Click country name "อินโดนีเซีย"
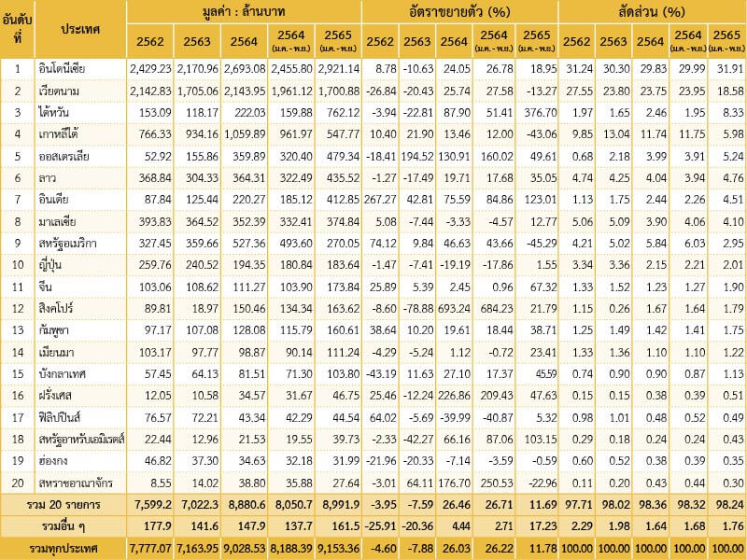This screenshot has height=560, width=747. pos(62,68)
